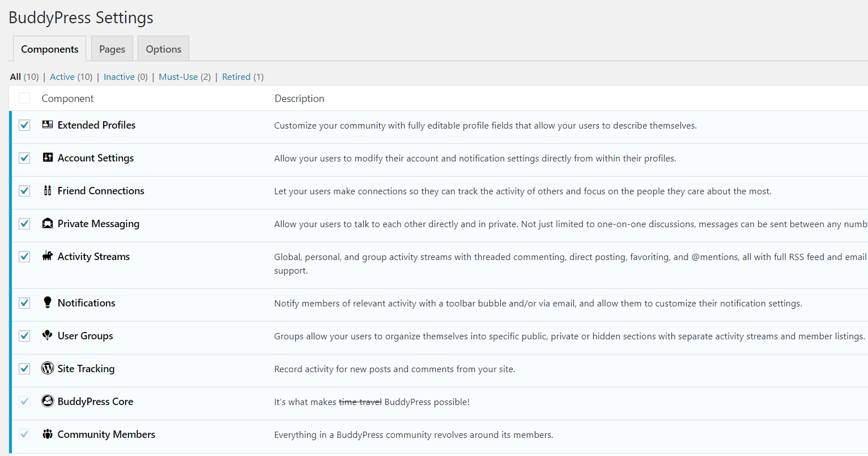
Task: Click the Activity Streams icon
Action: point(48,256)
